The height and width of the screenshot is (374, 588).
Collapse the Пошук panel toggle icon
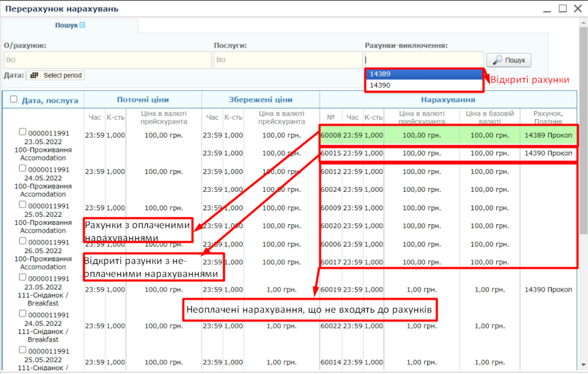82,25
